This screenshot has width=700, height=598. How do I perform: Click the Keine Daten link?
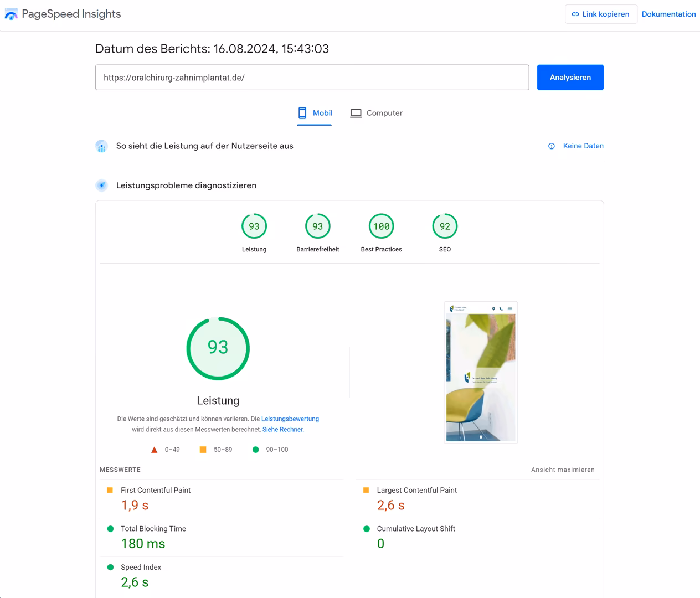coord(583,146)
